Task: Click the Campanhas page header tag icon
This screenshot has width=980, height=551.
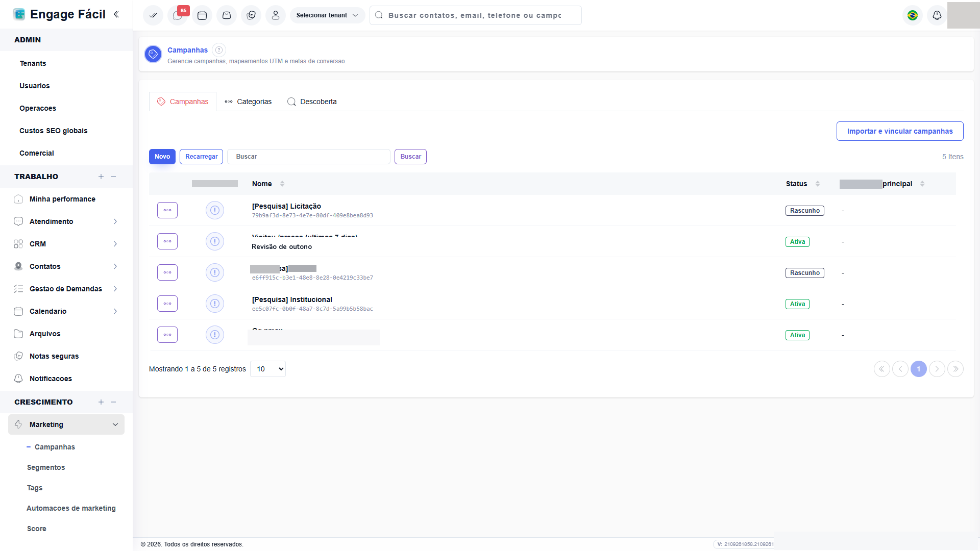Action: coord(153,54)
